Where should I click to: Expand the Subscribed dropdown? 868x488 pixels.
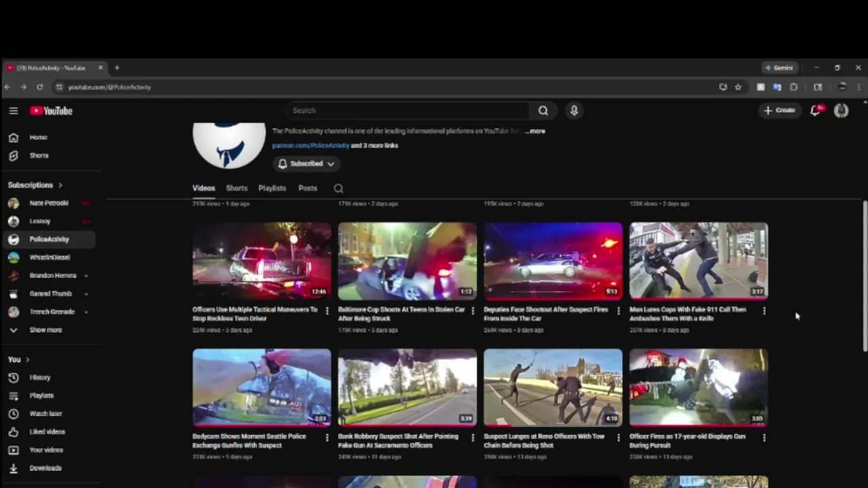[307, 163]
